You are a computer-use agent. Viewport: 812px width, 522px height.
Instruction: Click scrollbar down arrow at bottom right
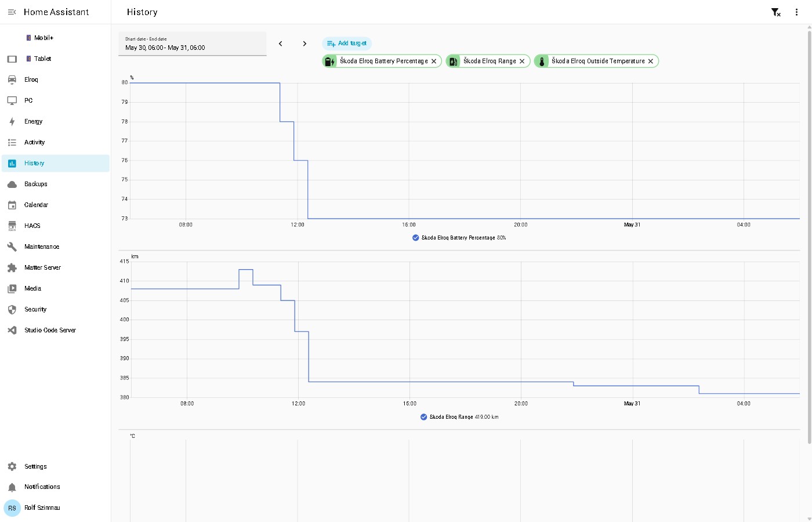click(810, 519)
